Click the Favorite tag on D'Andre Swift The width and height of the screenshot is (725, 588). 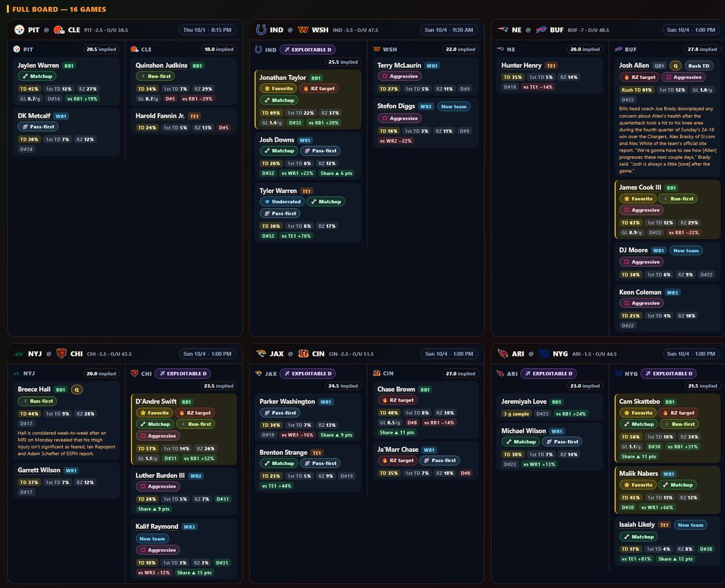[x=154, y=413]
